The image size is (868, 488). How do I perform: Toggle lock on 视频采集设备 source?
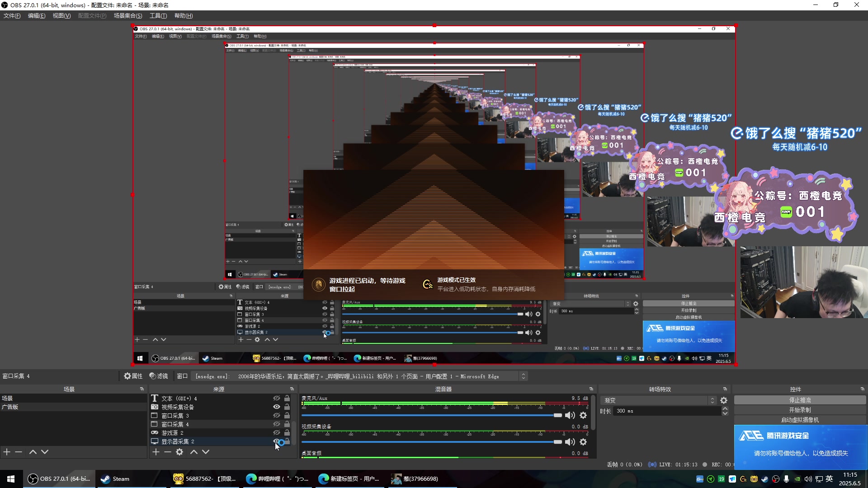tap(287, 407)
